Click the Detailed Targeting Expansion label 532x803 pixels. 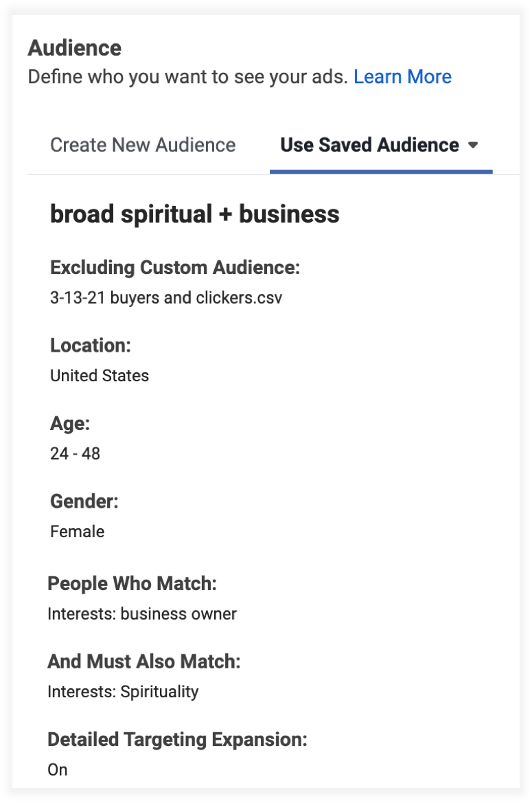click(x=177, y=740)
